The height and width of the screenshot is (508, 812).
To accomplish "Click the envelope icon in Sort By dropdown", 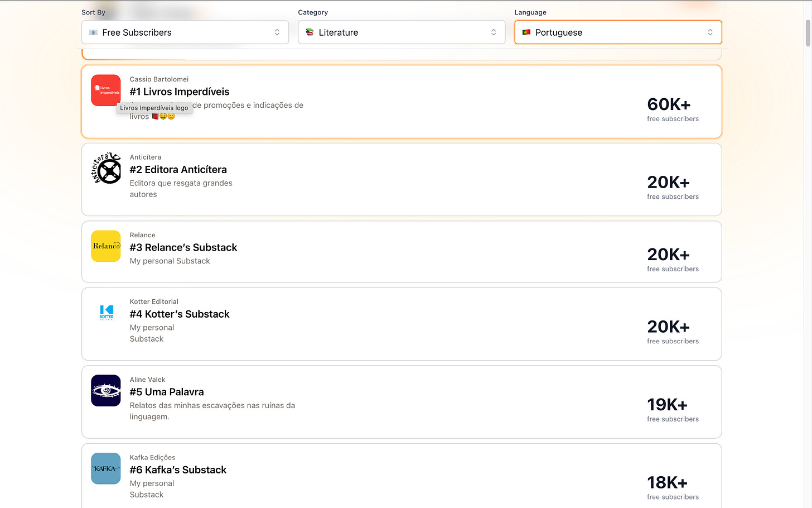I will click(x=93, y=32).
